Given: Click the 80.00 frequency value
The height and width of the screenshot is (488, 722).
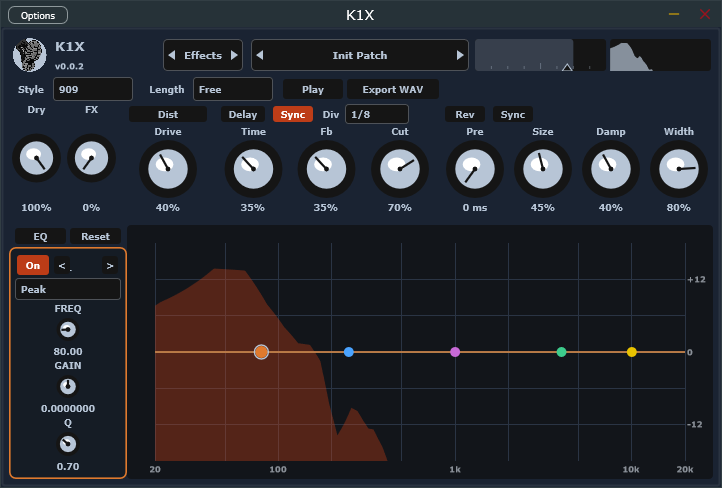Looking at the screenshot, I should tap(68, 351).
